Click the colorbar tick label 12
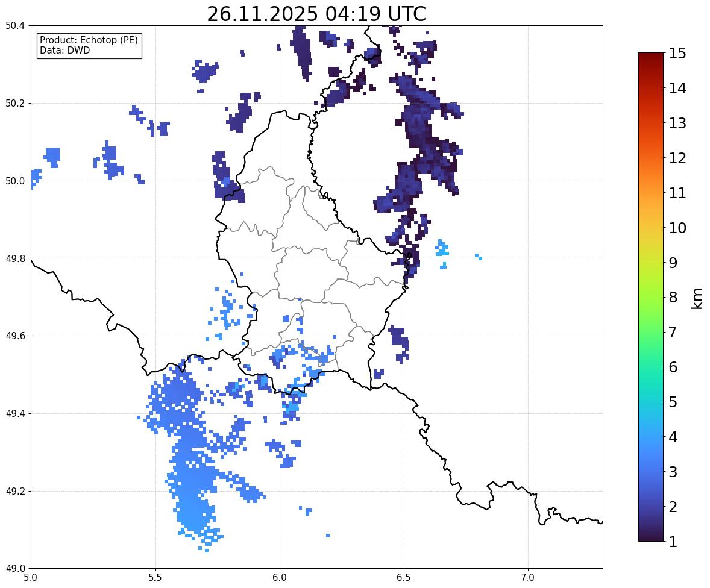 pos(677,158)
